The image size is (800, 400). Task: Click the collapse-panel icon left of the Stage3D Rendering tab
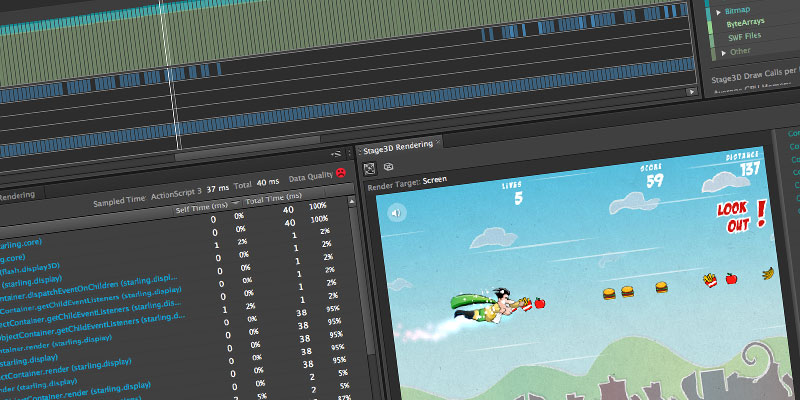coord(336,154)
